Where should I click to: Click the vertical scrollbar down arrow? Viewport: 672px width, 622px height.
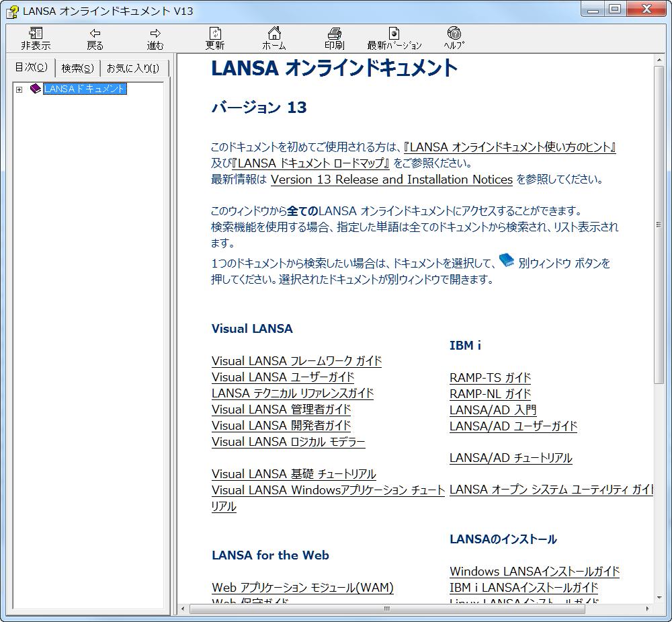659,597
